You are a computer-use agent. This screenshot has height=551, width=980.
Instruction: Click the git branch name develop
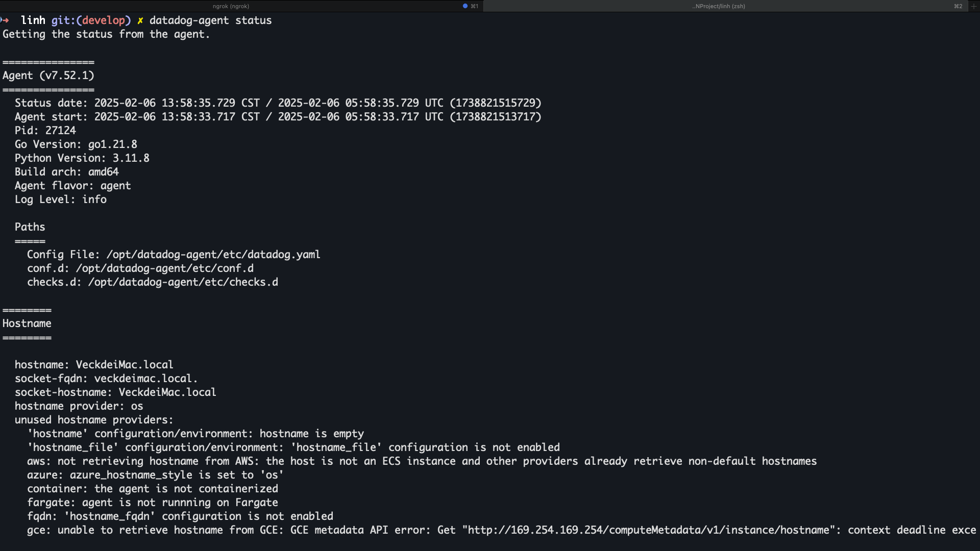click(103, 20)
